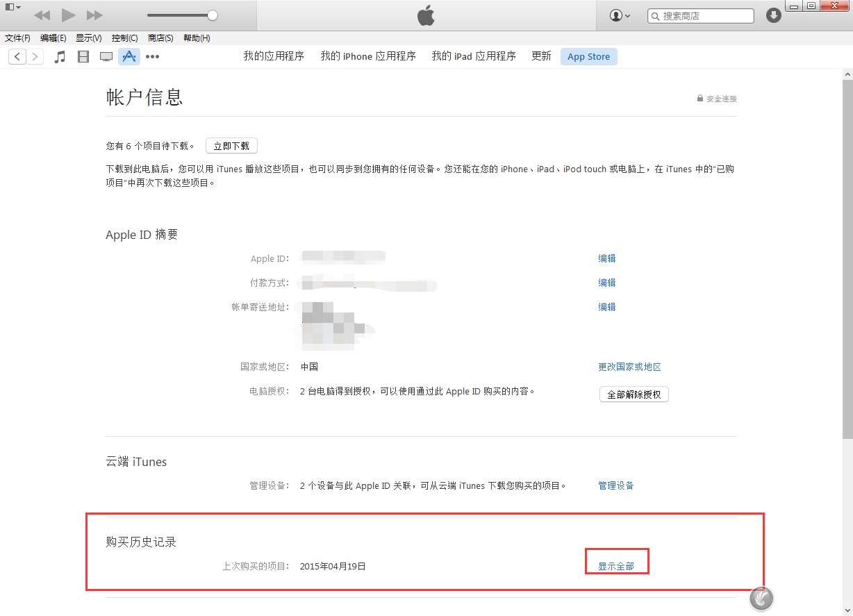Image resolution: width=853 pixels, height=616 pixels.
Task: Click the fast-forward playback control
Action: (93, 14)
